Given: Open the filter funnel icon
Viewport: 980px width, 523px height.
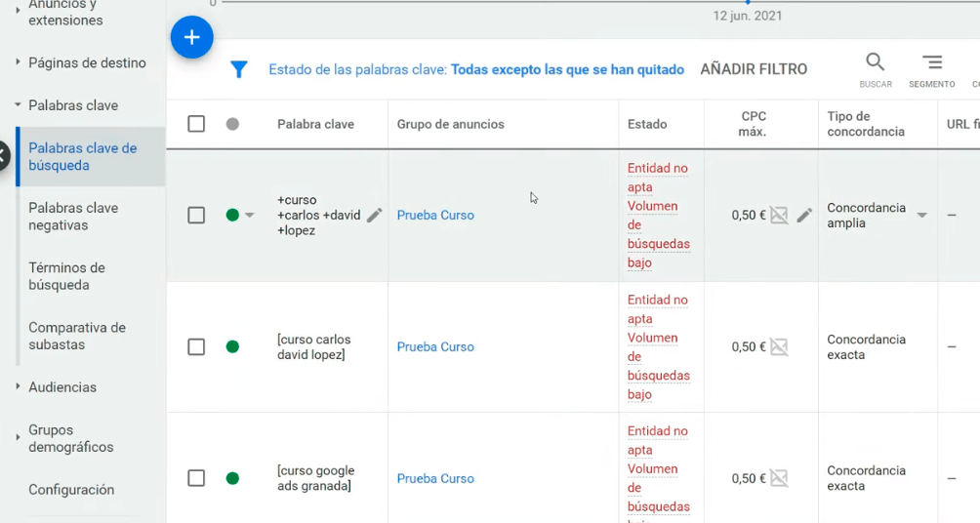Looking at the screenshot, I should tap(239, 69).
